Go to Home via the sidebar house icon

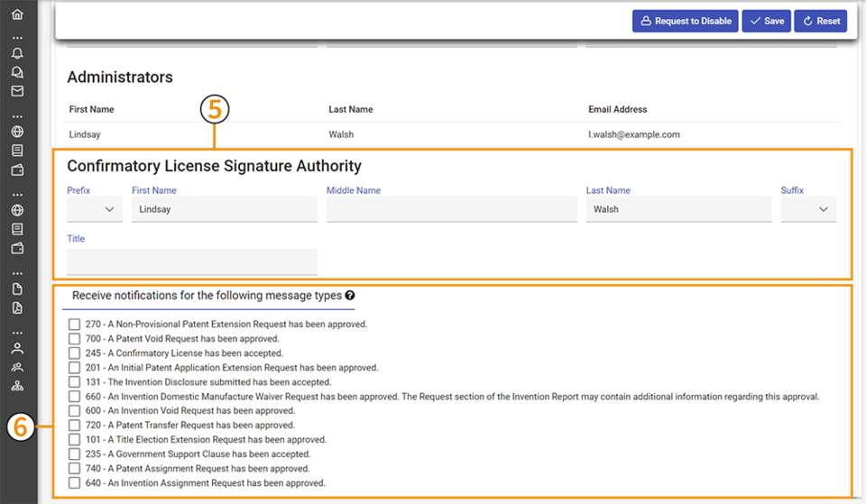click(x=17, y=14)
